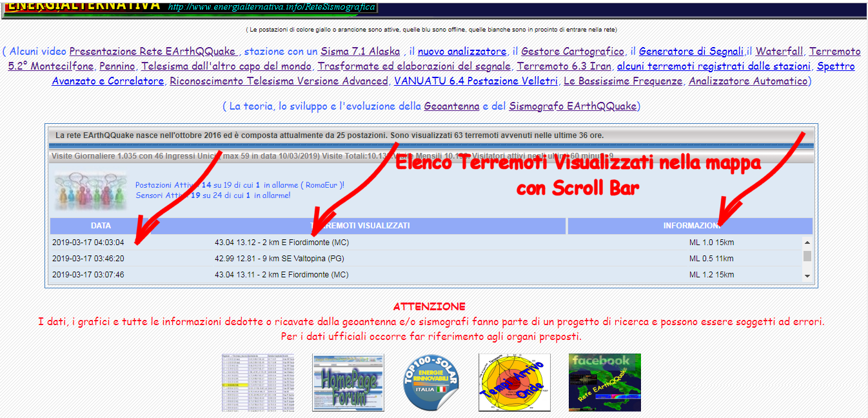Open Telesisma dall'altro capo del mondo link

(x=226, y=66)
